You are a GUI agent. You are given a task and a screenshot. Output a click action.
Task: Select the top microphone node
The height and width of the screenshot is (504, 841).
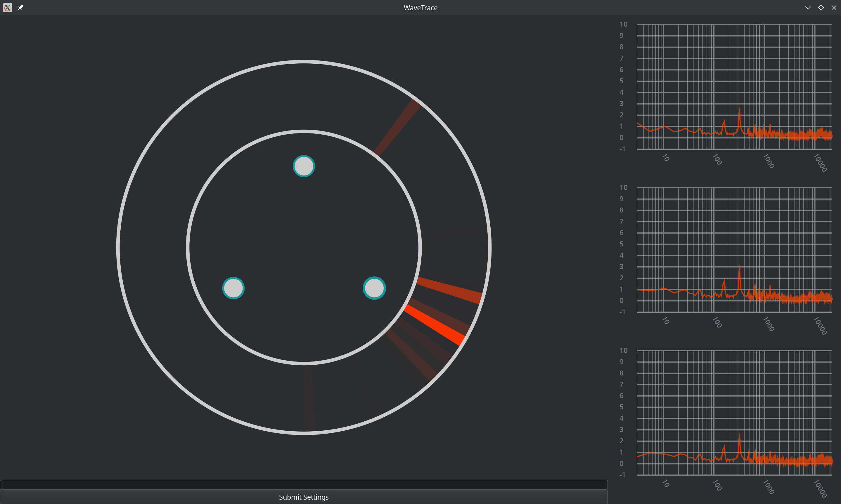(304, 166)
